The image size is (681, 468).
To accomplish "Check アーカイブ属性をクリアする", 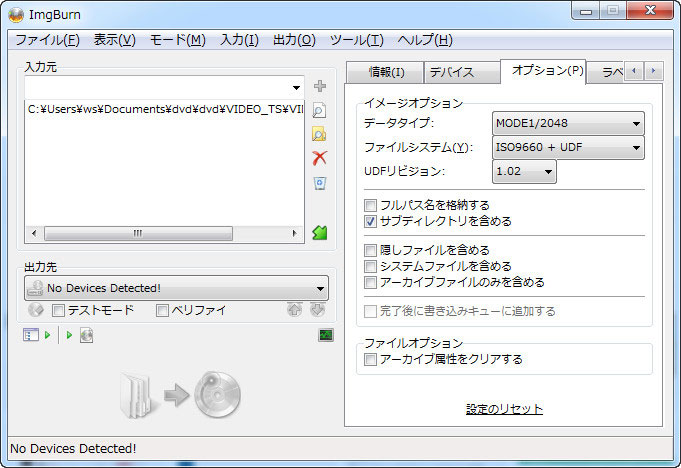I will click(370, 359).
